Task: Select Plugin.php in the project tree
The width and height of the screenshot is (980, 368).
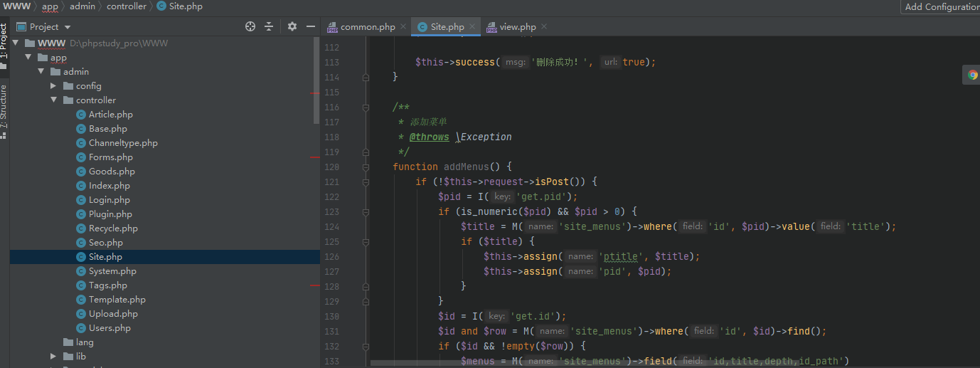Action: [110, 214]
